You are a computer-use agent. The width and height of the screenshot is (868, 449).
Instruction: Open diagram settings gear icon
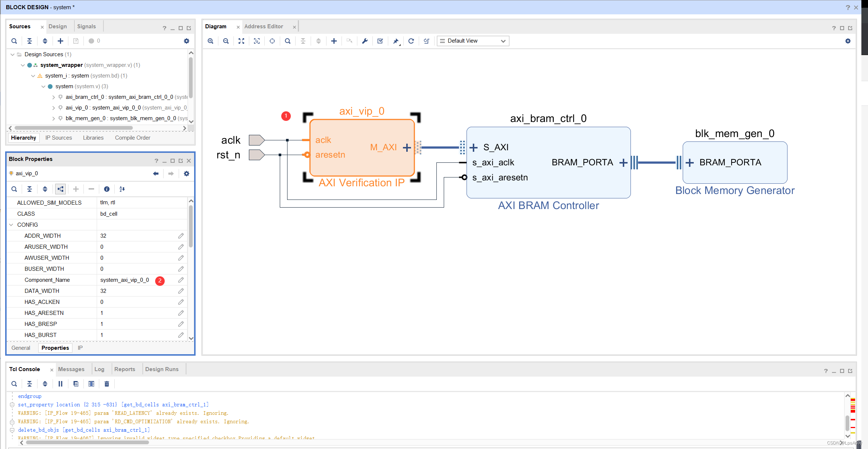click(848, 41)
